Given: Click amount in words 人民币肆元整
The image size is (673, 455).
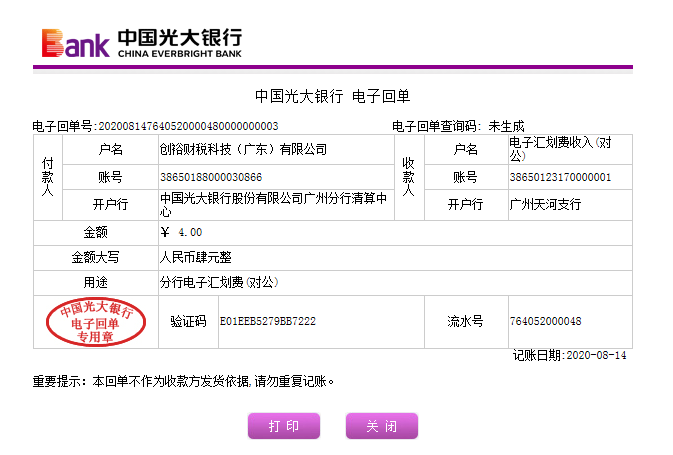Looking at the screenshot, I should 201,257.
